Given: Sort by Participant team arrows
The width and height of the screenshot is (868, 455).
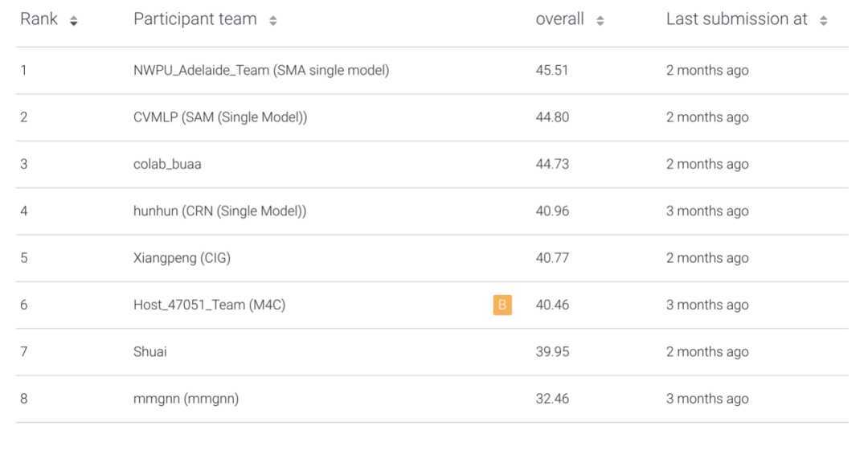Looking at the screenshot, I should [x=273, y=21].
